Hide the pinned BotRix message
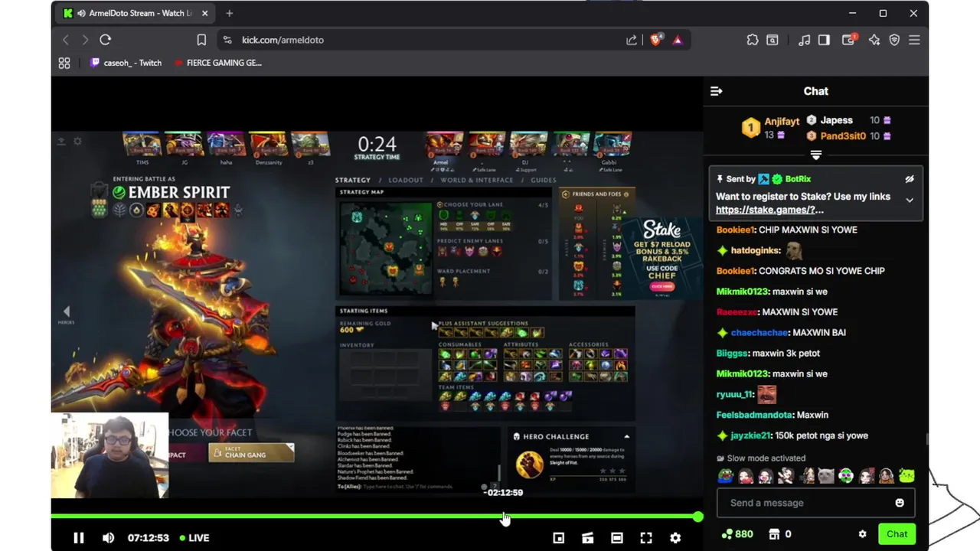This screenshot has width=980, height=551. point(910,179)
